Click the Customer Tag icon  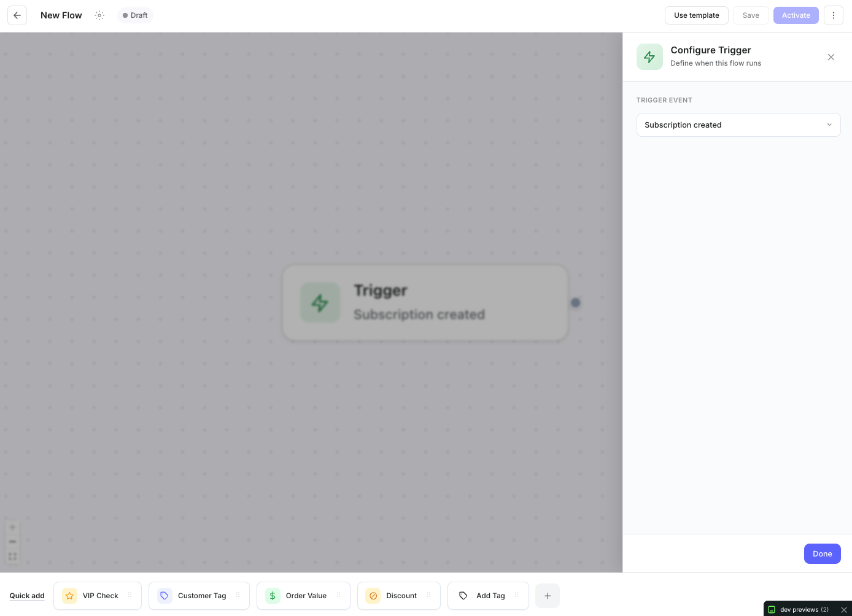coord(165,596)
